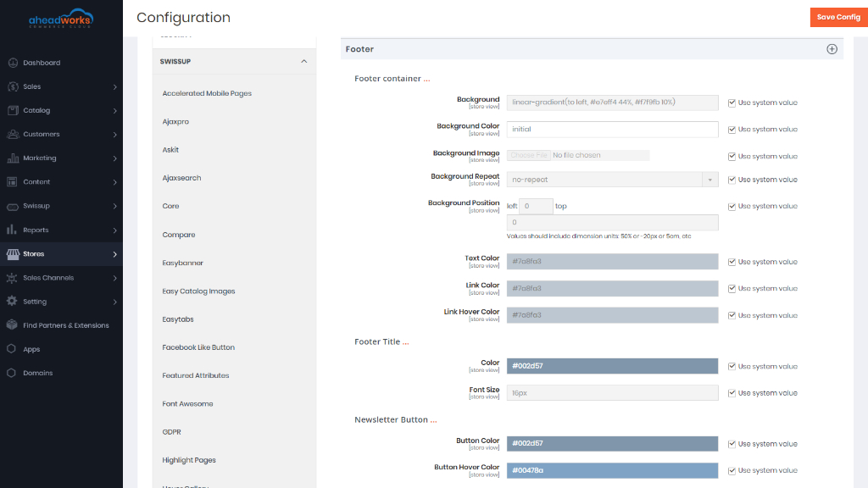
Task: Toggle Use system value for Button Color
Action: [732, 444]
